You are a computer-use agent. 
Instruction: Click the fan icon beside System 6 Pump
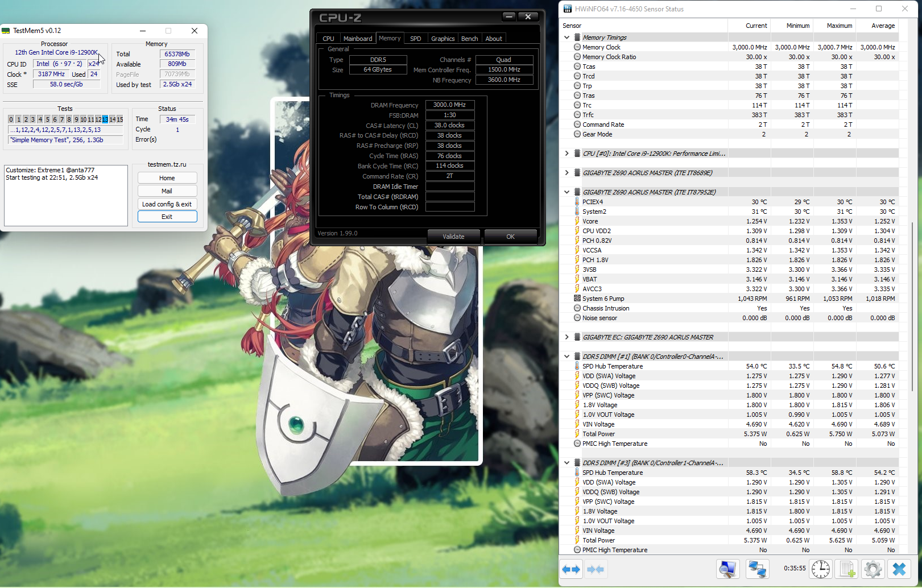(x=577, y=299)
